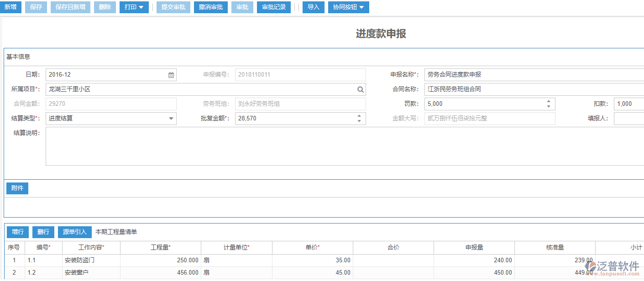Screen dimensions: 644x281
Task: Click the search icon in the 所属项目 field
Action: [360, 89]
